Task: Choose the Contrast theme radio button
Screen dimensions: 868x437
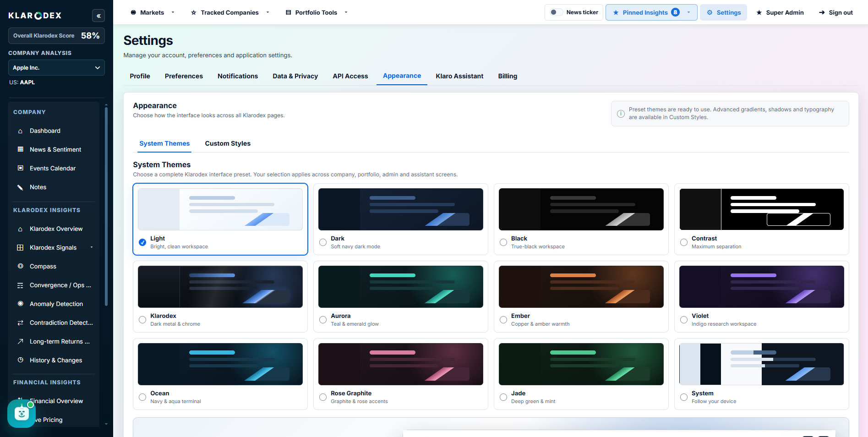Action: point(684,242)
